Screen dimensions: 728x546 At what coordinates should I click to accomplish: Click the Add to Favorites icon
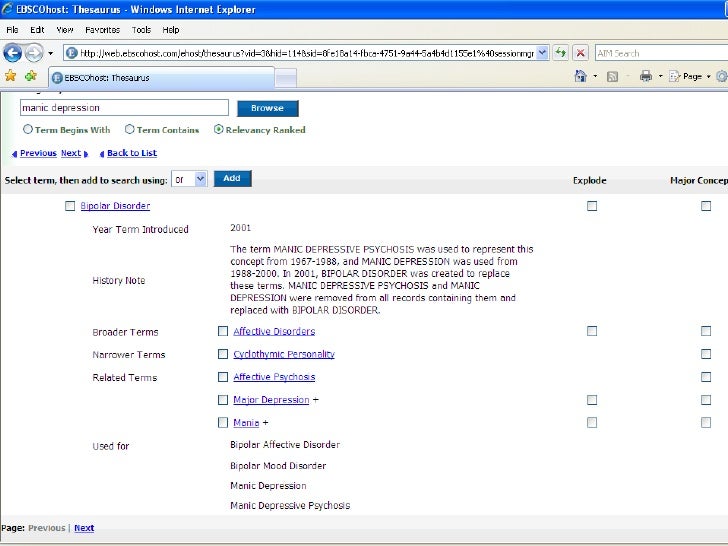[x=31, y=76]
